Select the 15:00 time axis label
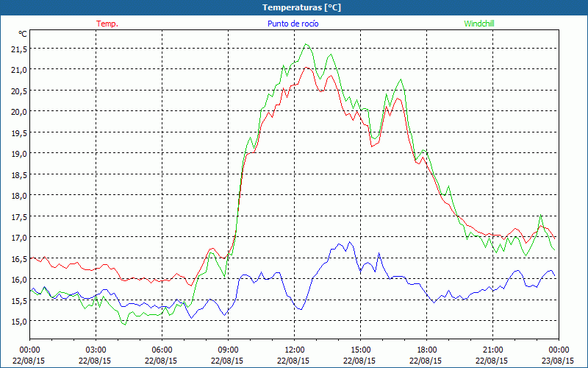Image resolution: width=588 pixels, height=368 pixels. (x=361, y=350)
